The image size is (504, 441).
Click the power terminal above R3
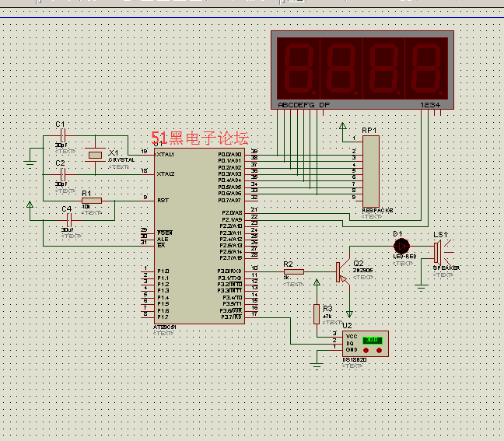pyautogui.click(x=317, y=282)
